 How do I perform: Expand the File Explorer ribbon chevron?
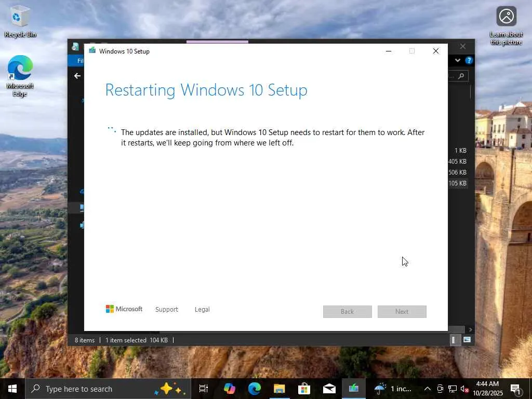pyautogui.click(x=458, y=60)
